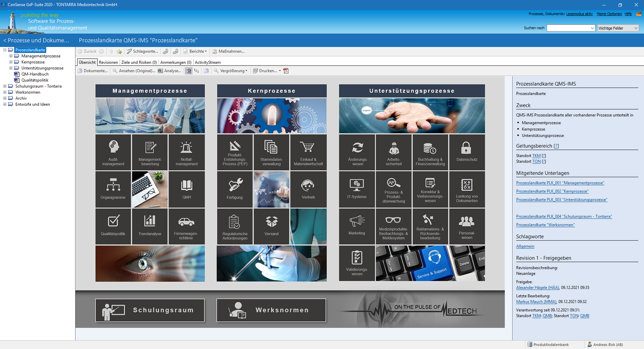Open Alexander Hägele (HÄA) user link
This screenshot has width=644, height=349.
538,288
